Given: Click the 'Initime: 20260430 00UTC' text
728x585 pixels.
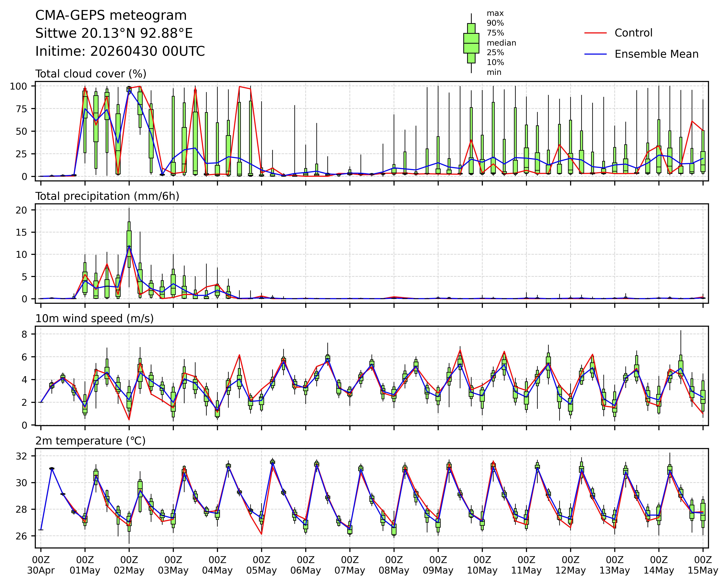Looking at the screenshot, I should tap(120, 51).
